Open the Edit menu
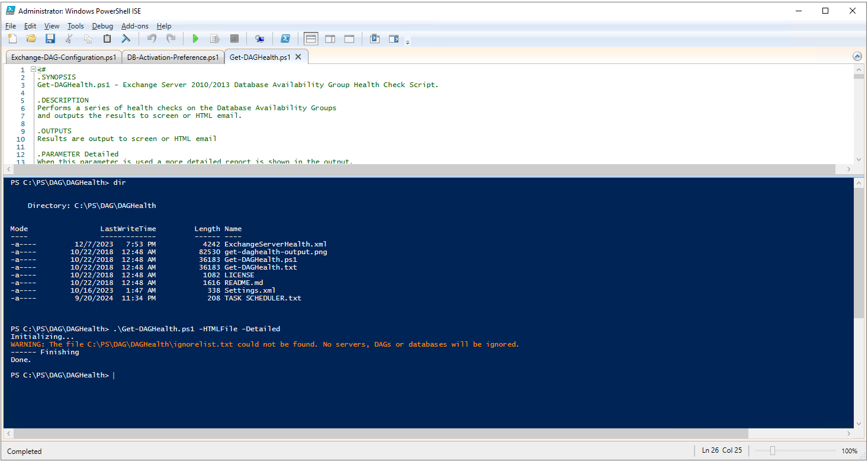 [30, 26]
